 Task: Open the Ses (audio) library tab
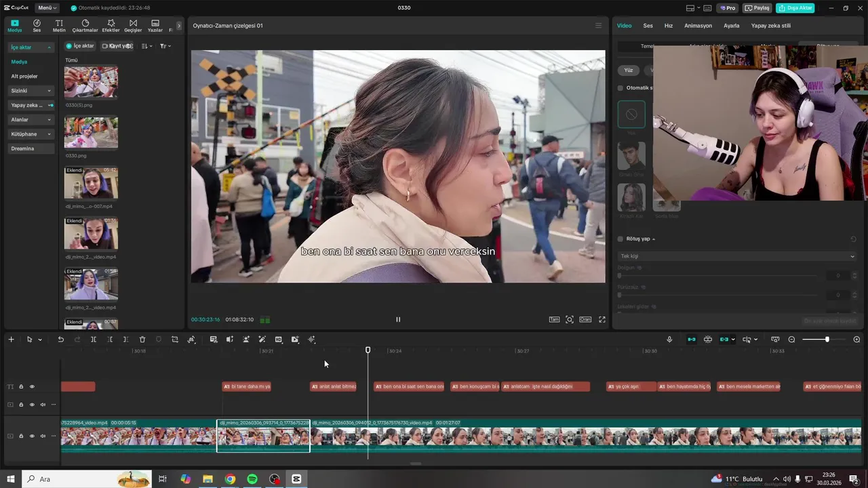click(37, 26)
